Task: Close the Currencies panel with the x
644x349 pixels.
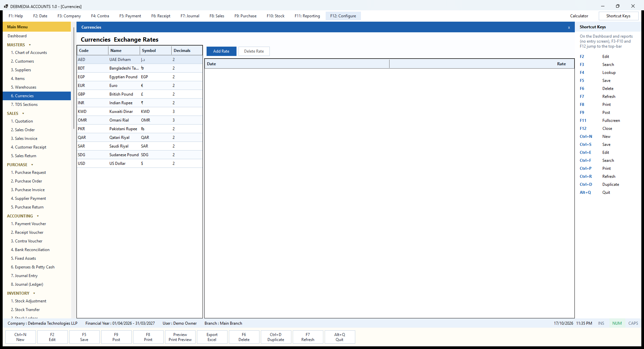Action: [569, 28]
